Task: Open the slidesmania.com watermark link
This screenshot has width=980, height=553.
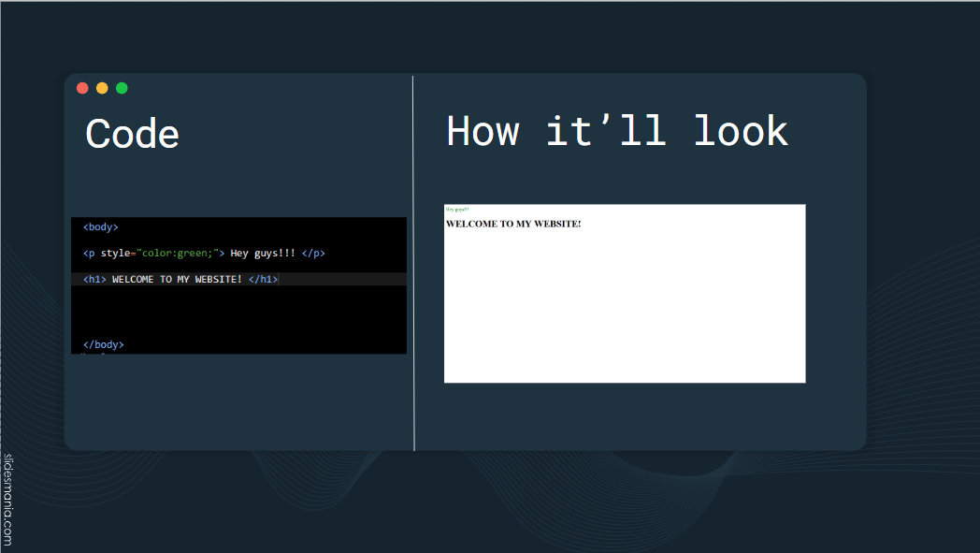Action: coord(8,499)
